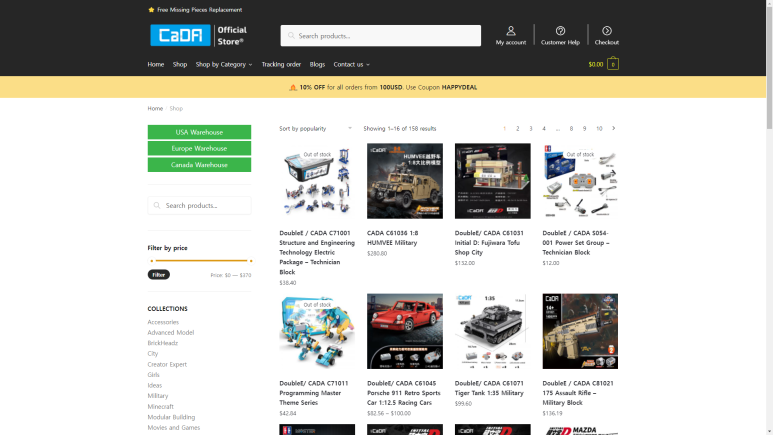Open S054-001 Power Set Group image

[580, 181]
